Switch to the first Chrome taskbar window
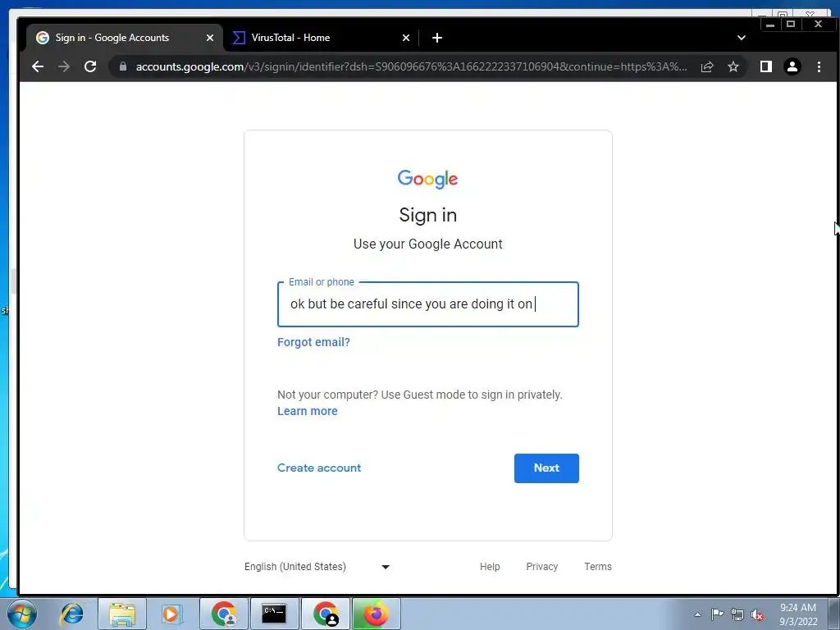The width and height of the screenshot is (840, 630). point(224,614)
